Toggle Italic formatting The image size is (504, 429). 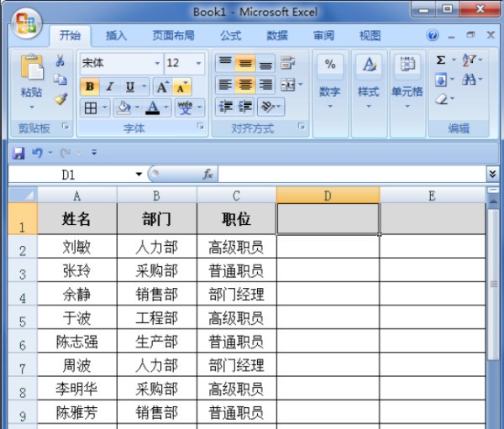[x=109, y=86]
